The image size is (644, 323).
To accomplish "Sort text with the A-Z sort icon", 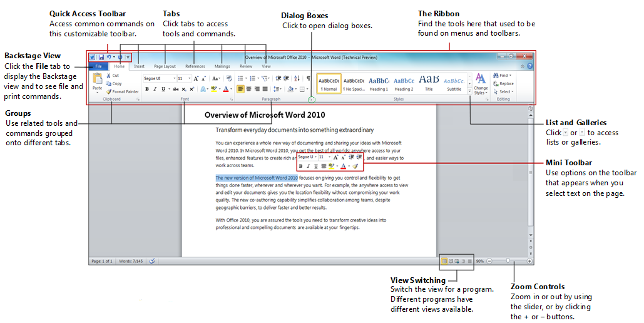I will (297, 78).
